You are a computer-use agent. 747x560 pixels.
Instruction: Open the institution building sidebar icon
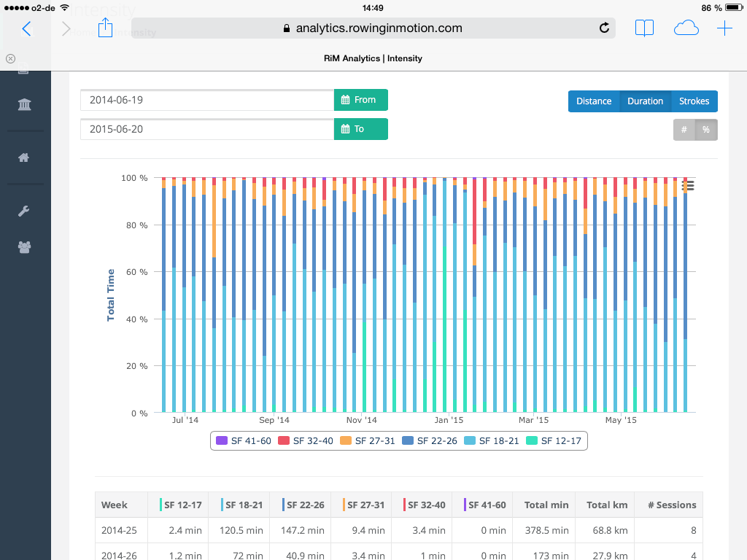point(24,104)
